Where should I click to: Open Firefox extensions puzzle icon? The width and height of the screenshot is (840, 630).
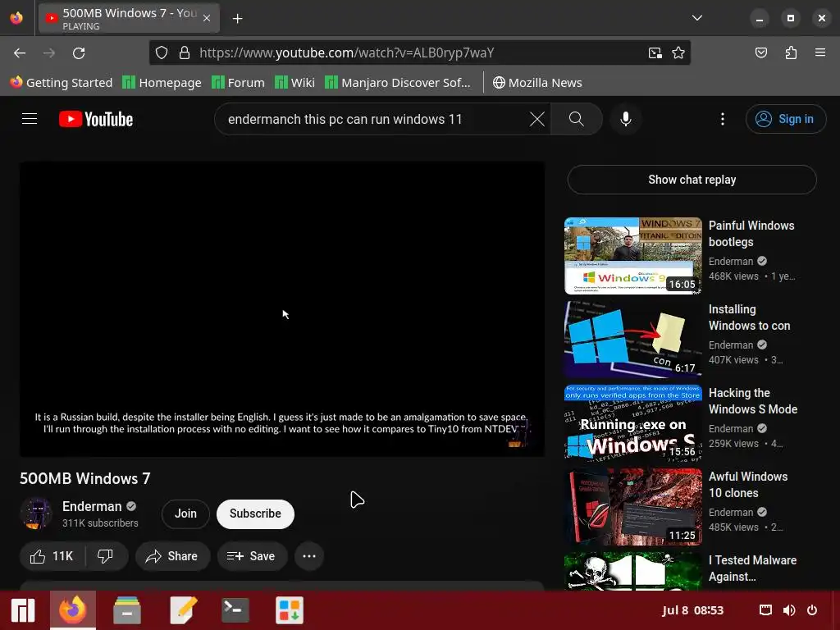(x=791, y=52)
